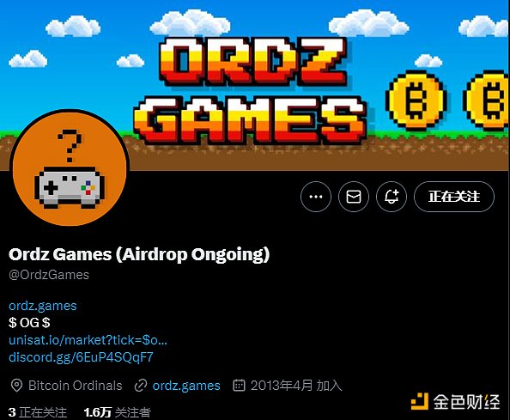View the 1.6万 关注者 followers list
The image size is (510, 420).
118,412
